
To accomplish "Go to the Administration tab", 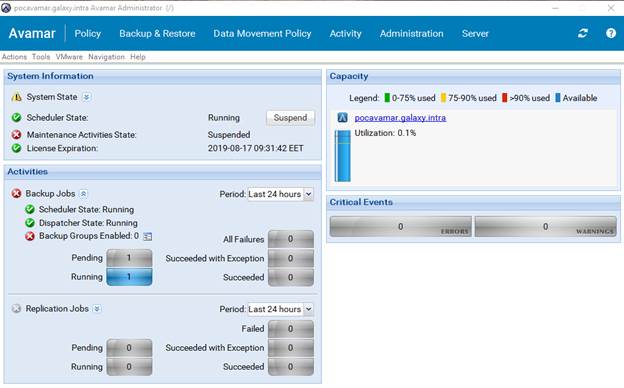I will [x=411, y=33].
